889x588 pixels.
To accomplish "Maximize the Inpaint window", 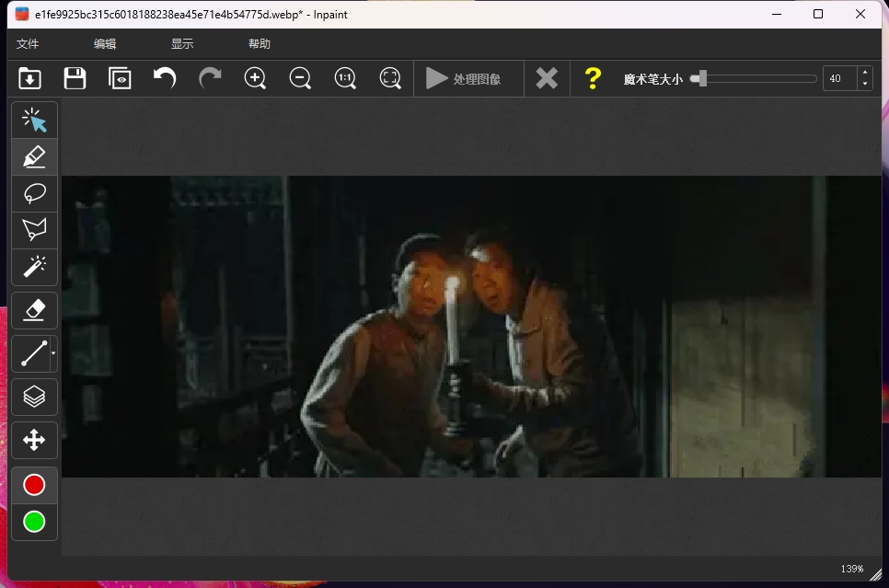I will pos(817,14).
